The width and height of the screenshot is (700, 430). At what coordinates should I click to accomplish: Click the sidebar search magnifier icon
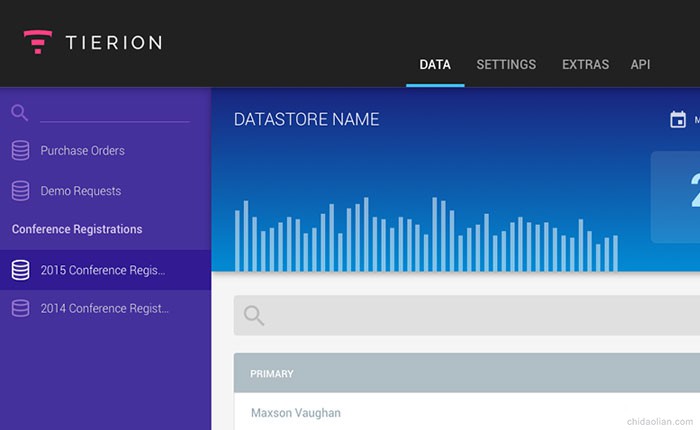[20, 113]
